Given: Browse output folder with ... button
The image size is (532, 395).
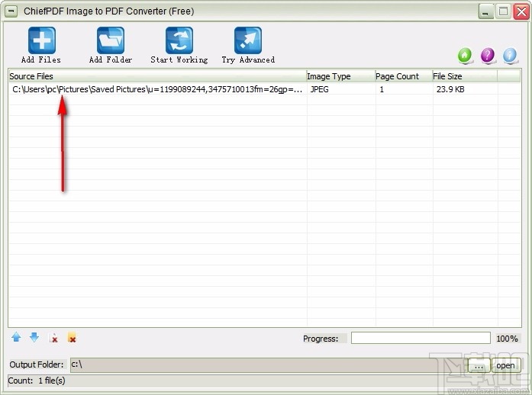Looking at the screenshot, I should pos(479,365).
